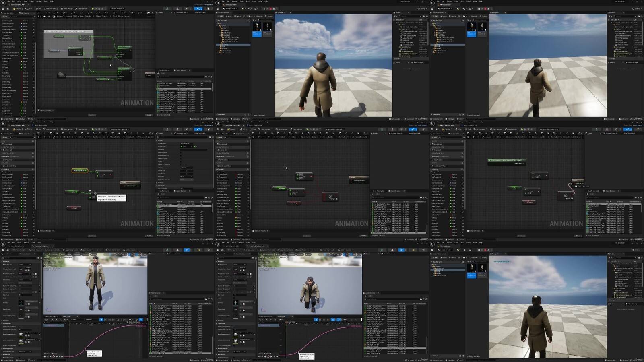Open asset browser settings gear in top-left editor
The height and width of the screenshot is (362, 644).
coord(212,77)
